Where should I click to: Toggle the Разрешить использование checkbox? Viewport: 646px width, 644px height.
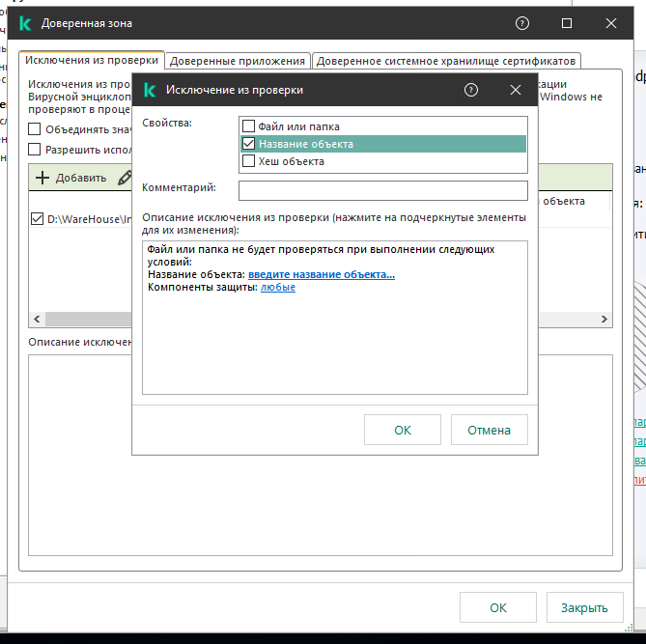[x=34, y=149]
